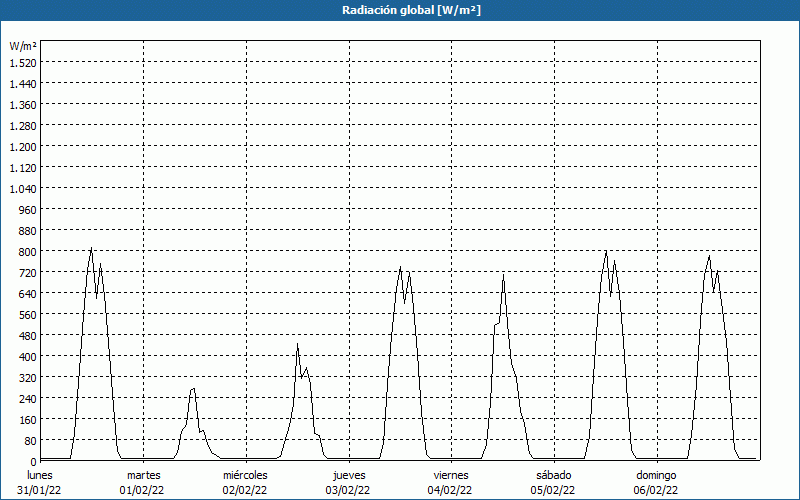Screen dimensions: 800x500
Task: Click the 01/02/22 date label
Action: pyautogui.click(x=142, y=490)
